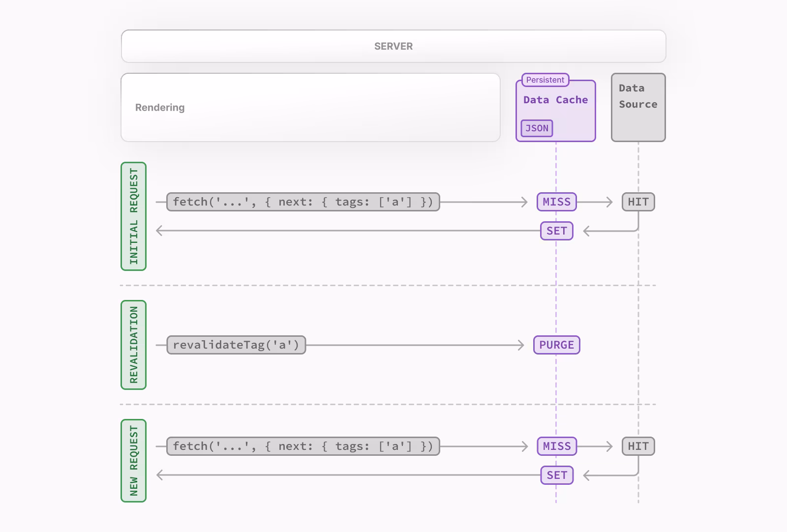The image size is (787, 532).
Task: Select the HIT badge in New Request
Action: click(x=638, y=446)
